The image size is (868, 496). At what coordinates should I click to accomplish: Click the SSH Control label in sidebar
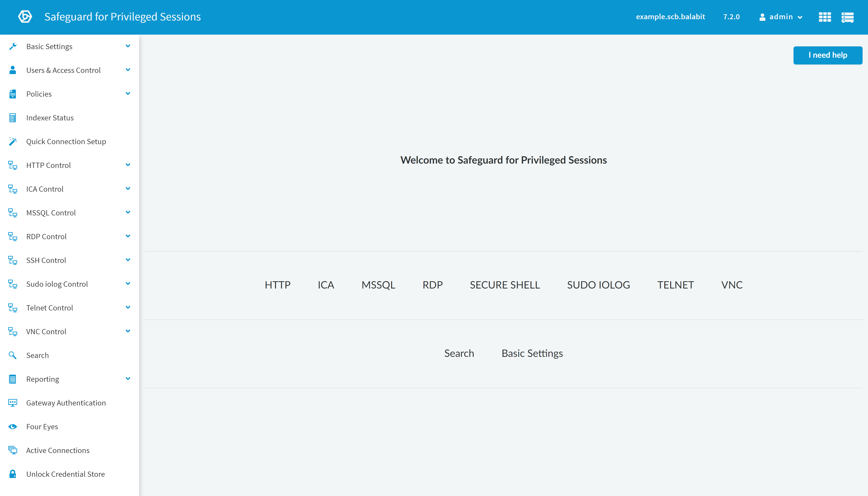46,260
